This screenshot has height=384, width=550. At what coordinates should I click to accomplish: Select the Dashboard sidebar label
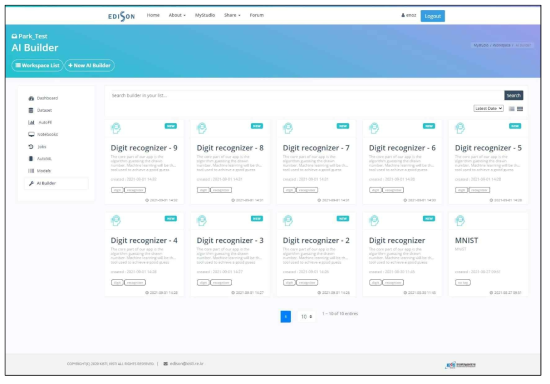[47, 98]
